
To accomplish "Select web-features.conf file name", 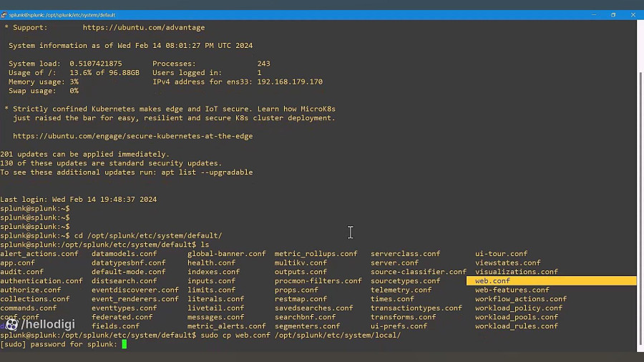I will [512, 290].
